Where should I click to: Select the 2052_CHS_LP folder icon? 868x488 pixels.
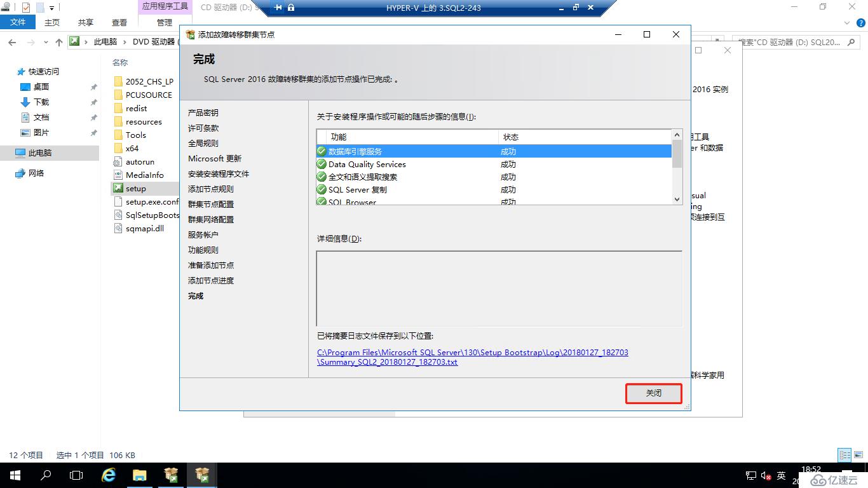[x=118, y=81]
